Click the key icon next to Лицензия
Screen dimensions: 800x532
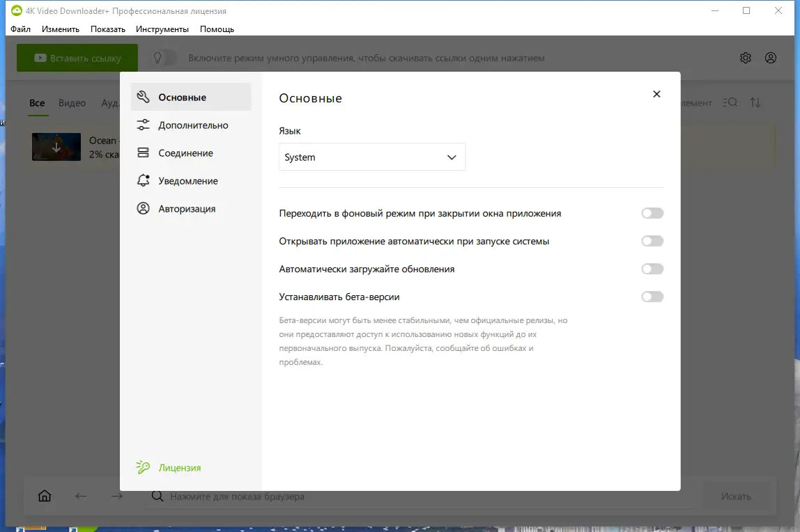[x=143, y=467]
